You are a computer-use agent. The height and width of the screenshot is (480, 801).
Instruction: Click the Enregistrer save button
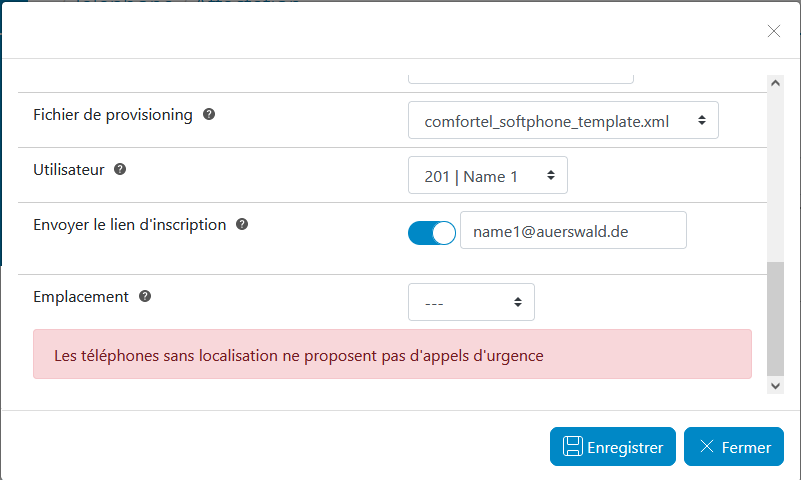point(613,447)
